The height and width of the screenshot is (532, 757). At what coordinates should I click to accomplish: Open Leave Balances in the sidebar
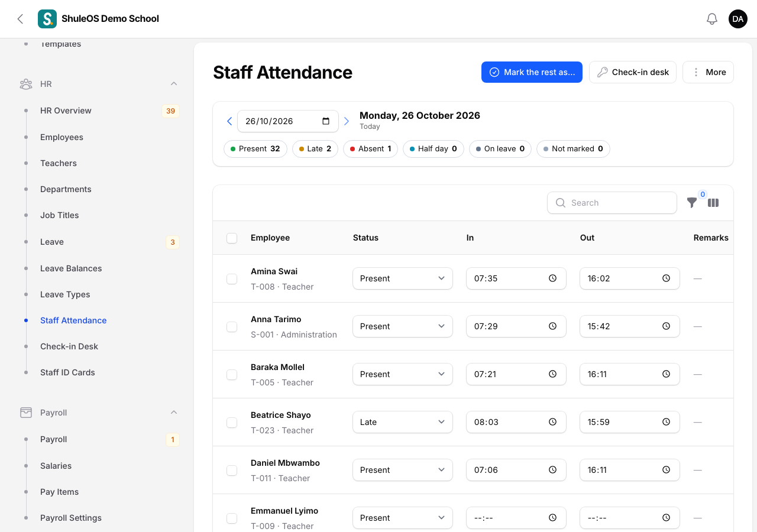(71, 268)
